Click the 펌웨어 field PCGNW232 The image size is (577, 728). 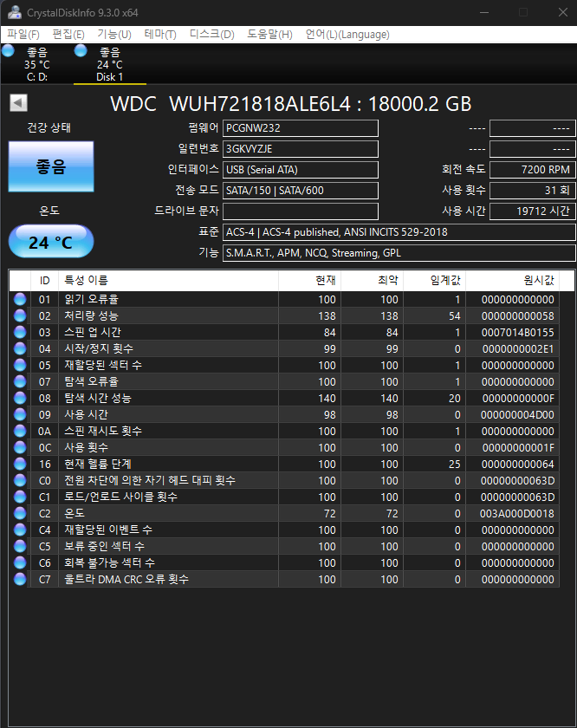click(x=301, y=128)
